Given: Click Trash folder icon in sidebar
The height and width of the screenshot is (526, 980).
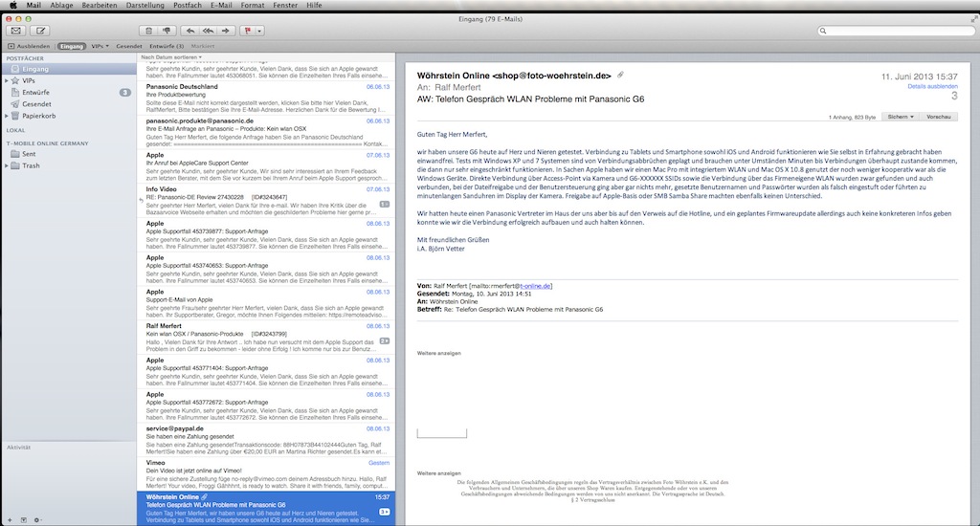Looking at the screenshot, I should [x=15, y=165].
